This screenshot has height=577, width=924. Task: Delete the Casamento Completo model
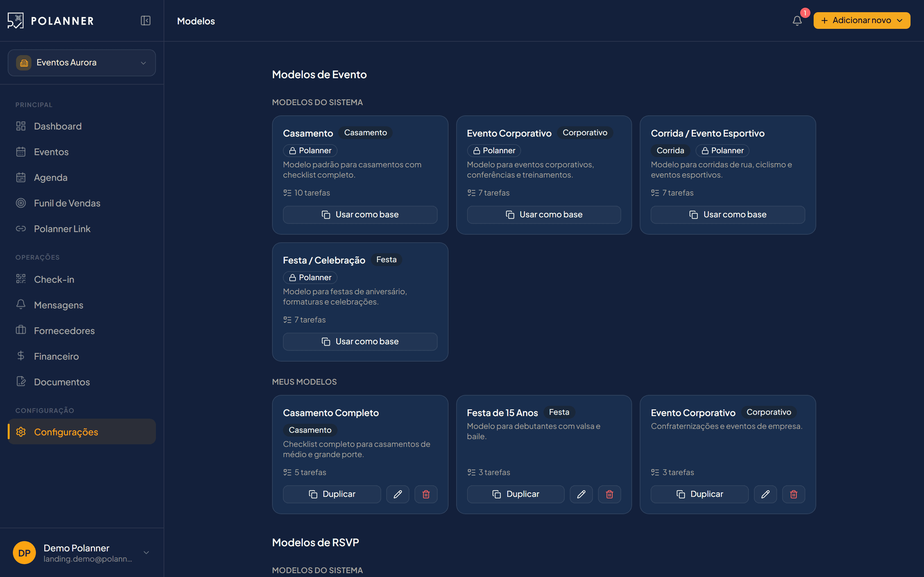click(426, 494)
